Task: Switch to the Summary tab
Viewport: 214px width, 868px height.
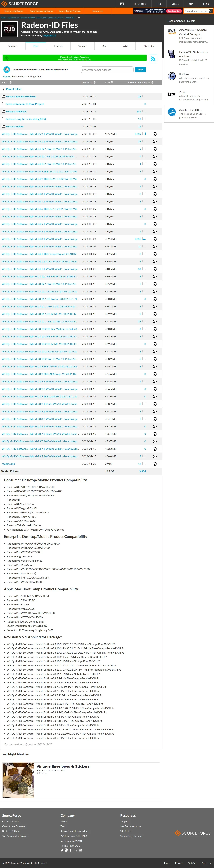Action: (x=13, y=46)
